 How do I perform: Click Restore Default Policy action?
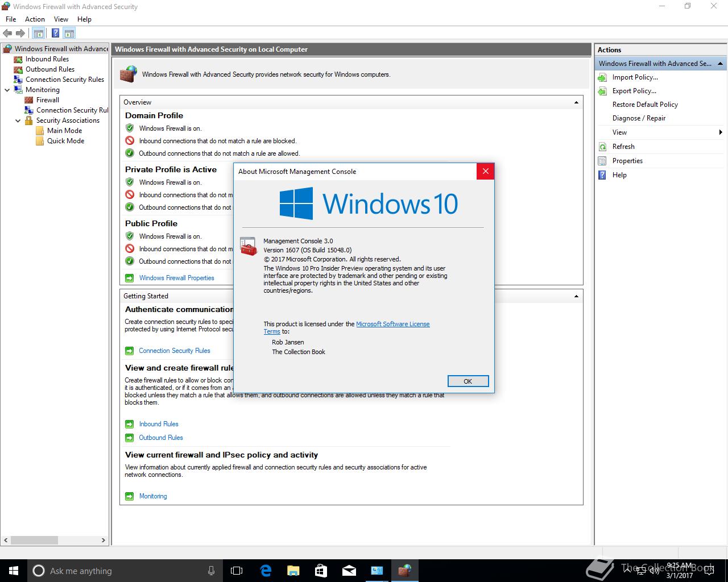click(x=645, y=105)
